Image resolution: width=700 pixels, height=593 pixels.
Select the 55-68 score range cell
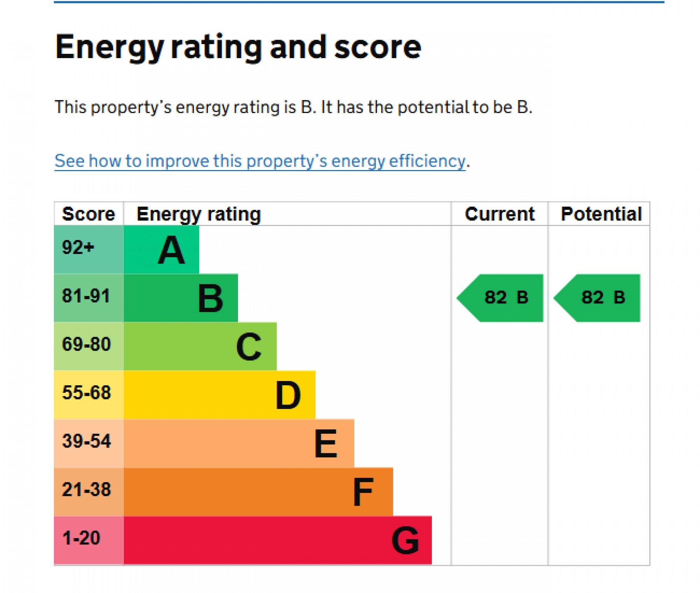pos(89,395)
